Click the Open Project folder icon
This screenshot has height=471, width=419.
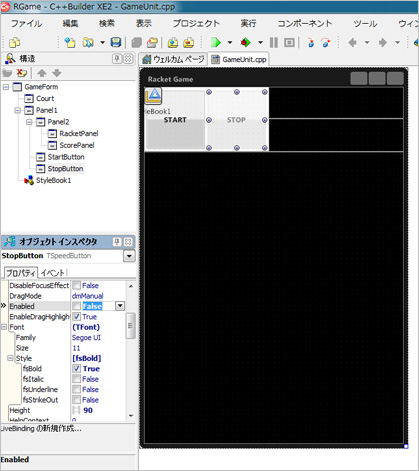point(152,43)
